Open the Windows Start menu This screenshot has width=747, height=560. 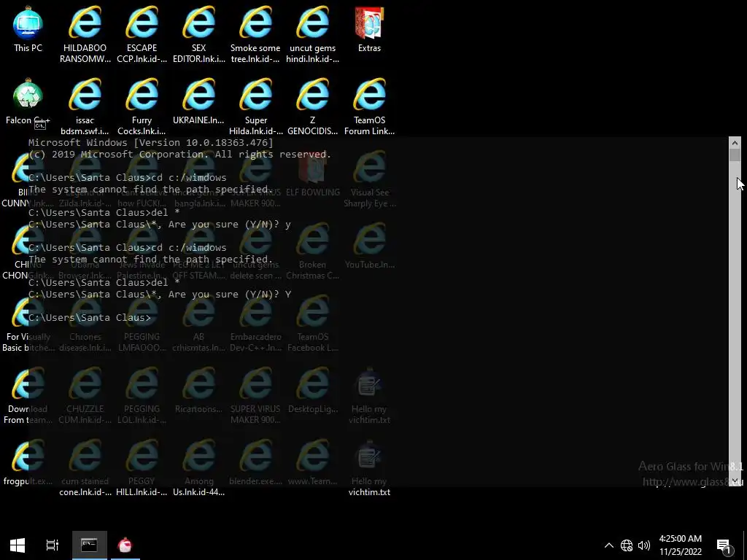click(x=18, y=545)
